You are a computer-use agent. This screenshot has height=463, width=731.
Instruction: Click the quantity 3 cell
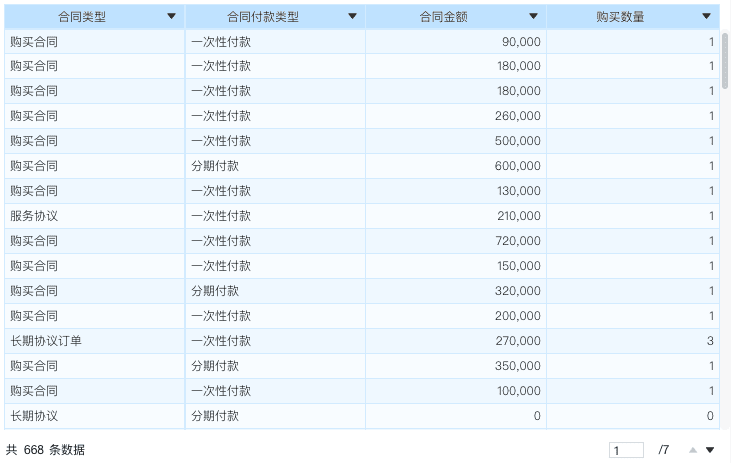633,341
